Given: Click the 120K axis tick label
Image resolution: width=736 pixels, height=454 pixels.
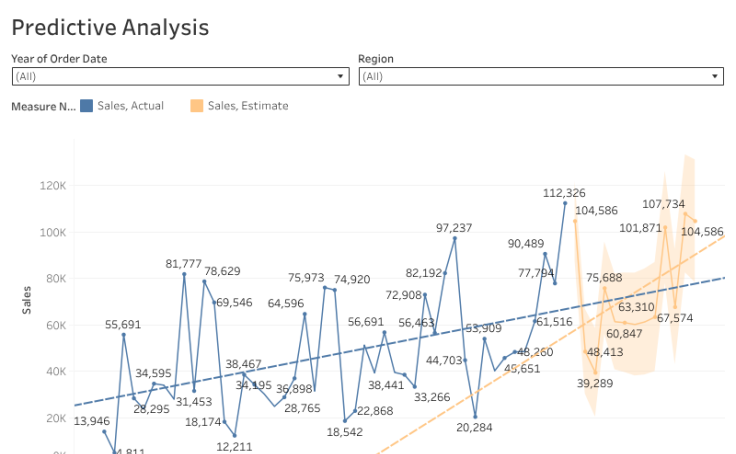Looking at the screenshot, I should point(52,186).
